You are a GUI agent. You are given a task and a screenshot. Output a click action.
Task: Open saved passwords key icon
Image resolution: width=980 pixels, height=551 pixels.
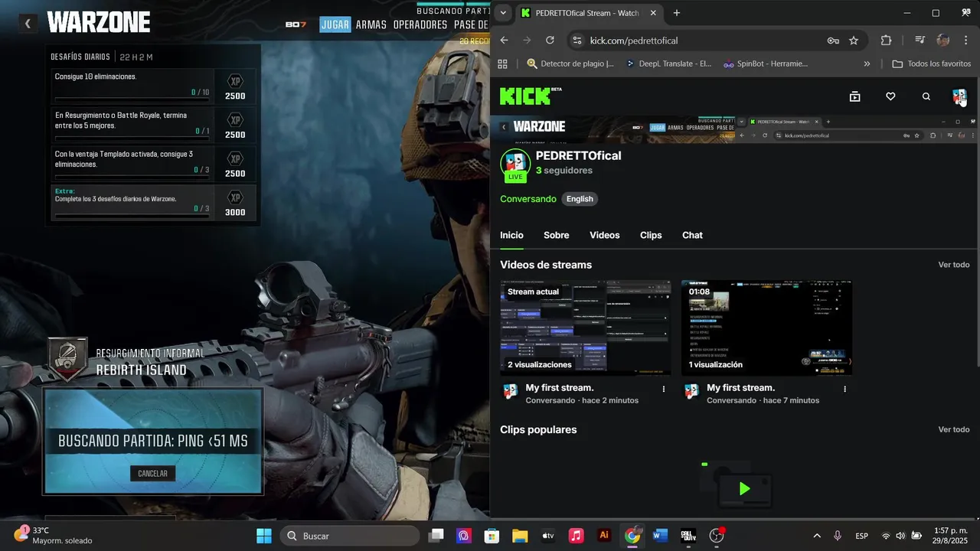[833, 41]
